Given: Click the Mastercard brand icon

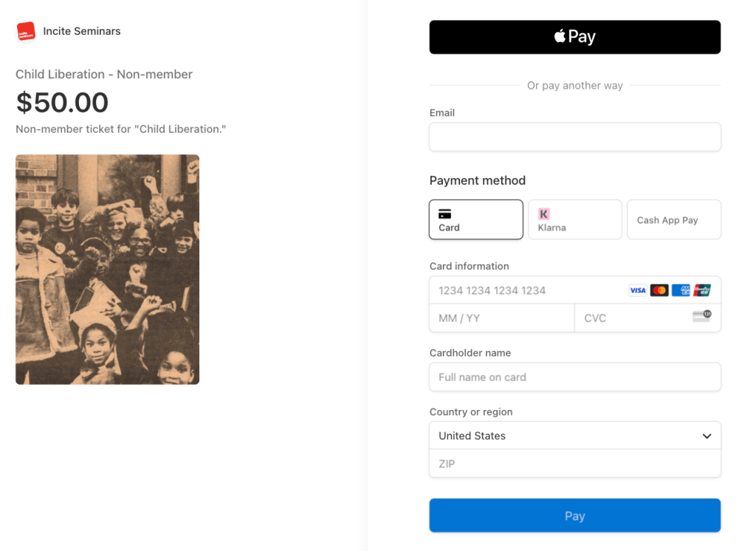Looking at the screenshot, I should point(659,290).
